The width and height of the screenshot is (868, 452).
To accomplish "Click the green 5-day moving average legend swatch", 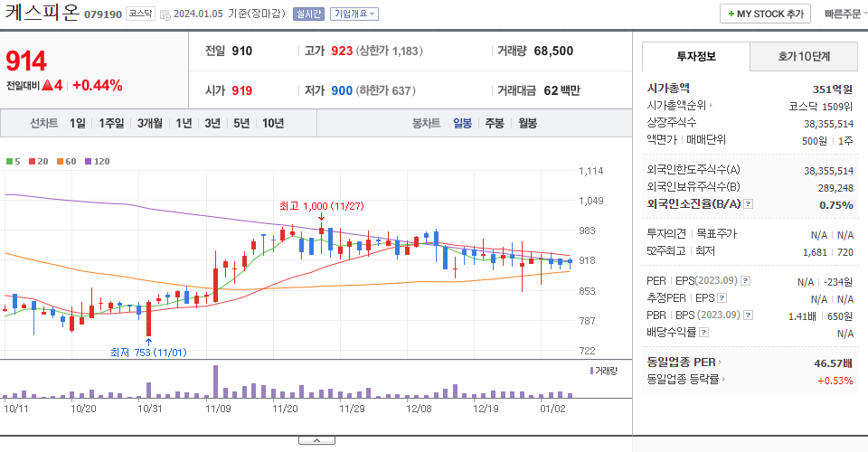I will pos(9,162).
